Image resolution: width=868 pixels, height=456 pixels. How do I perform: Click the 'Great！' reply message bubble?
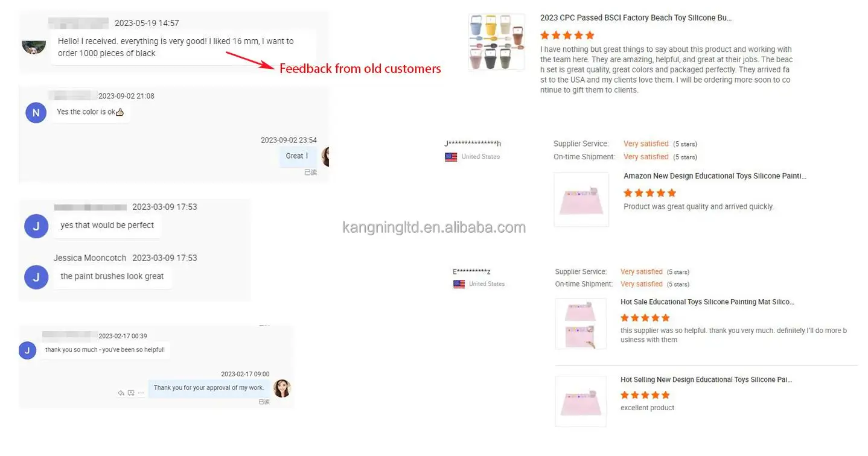coord(298,156)
